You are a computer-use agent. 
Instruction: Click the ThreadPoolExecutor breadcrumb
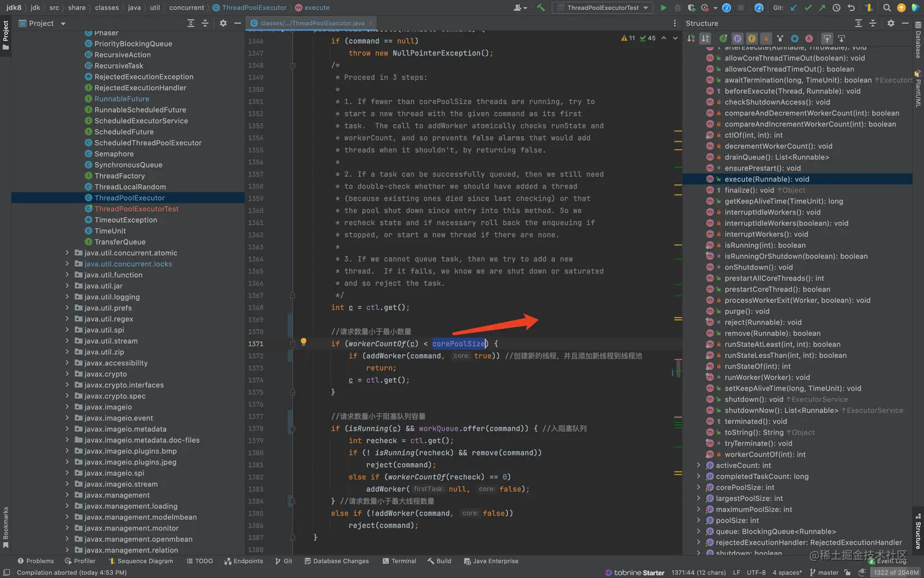coord(249,7)
